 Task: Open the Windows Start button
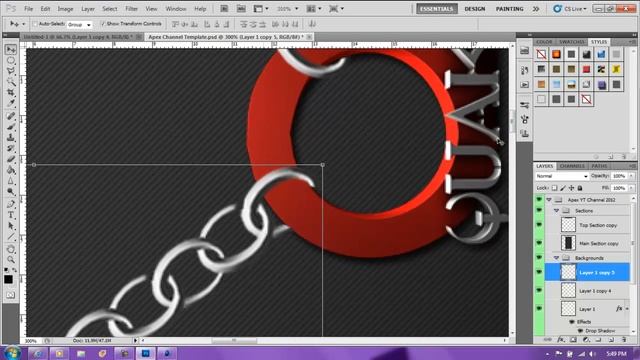pyautogui.click(x=12, y=353)
